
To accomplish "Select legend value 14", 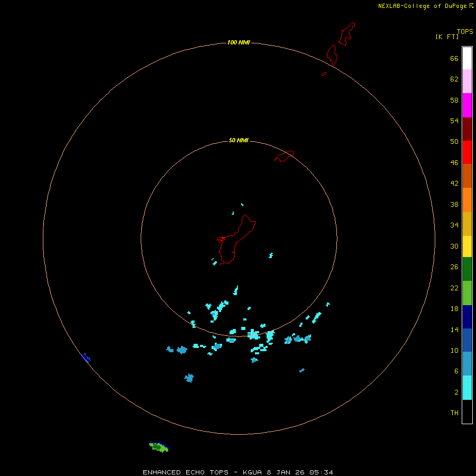I will (x=454, y=329).
